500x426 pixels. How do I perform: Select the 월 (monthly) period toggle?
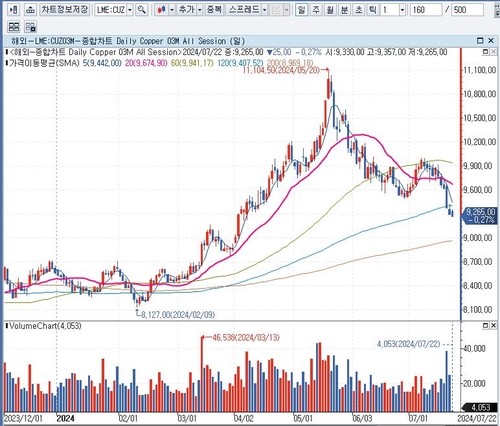pos(330,10)
